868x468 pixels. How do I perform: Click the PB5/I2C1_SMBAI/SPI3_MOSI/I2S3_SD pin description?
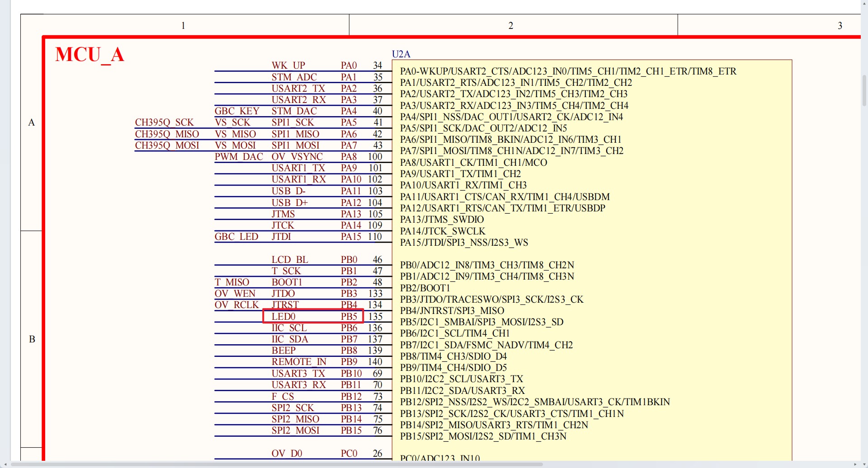point(482,322)
